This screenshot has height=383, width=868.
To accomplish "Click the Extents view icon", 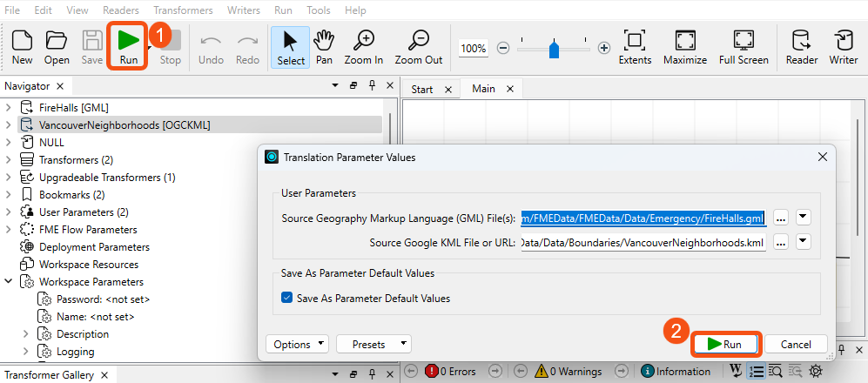I will click(x=635, y=46).
